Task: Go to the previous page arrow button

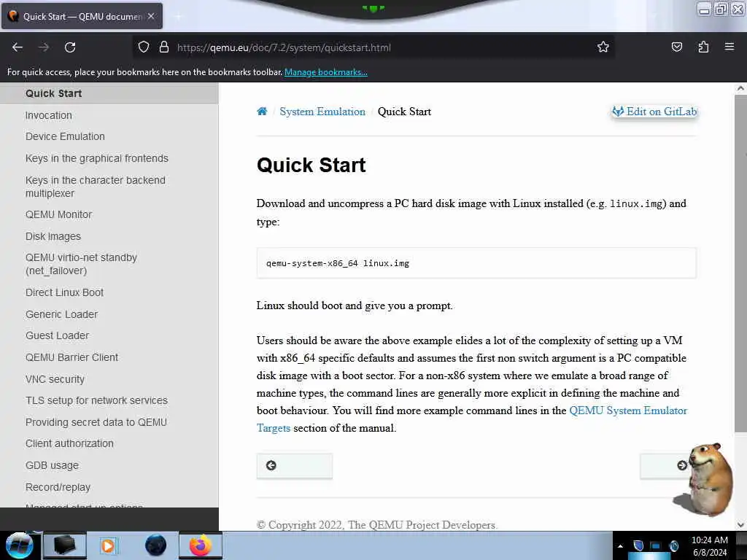Action: tap(295, 466)
